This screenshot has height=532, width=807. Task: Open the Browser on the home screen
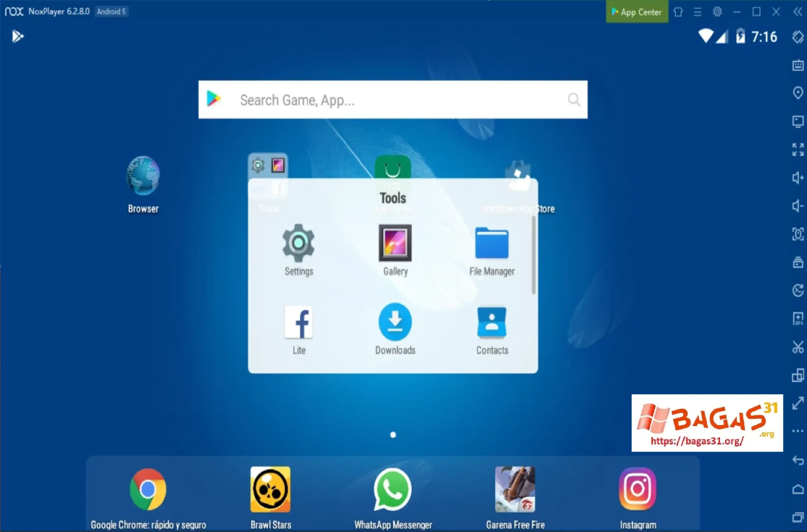click(x=142, y=176)
